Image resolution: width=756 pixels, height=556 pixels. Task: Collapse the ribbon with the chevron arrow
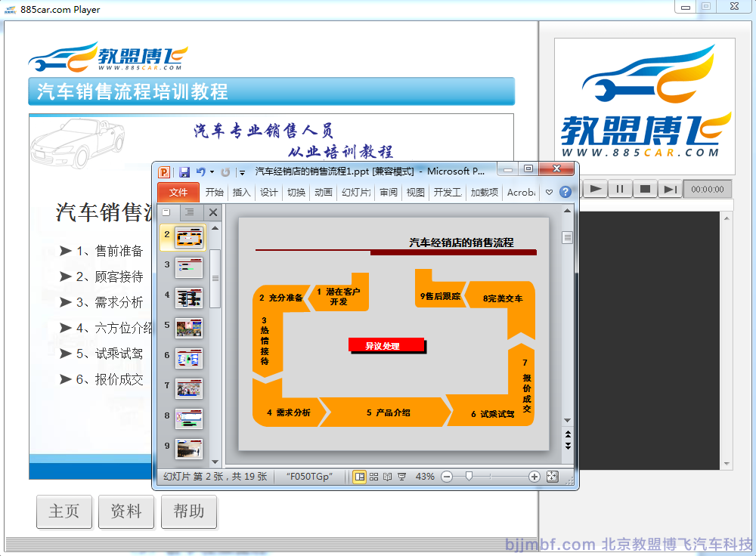550,193
